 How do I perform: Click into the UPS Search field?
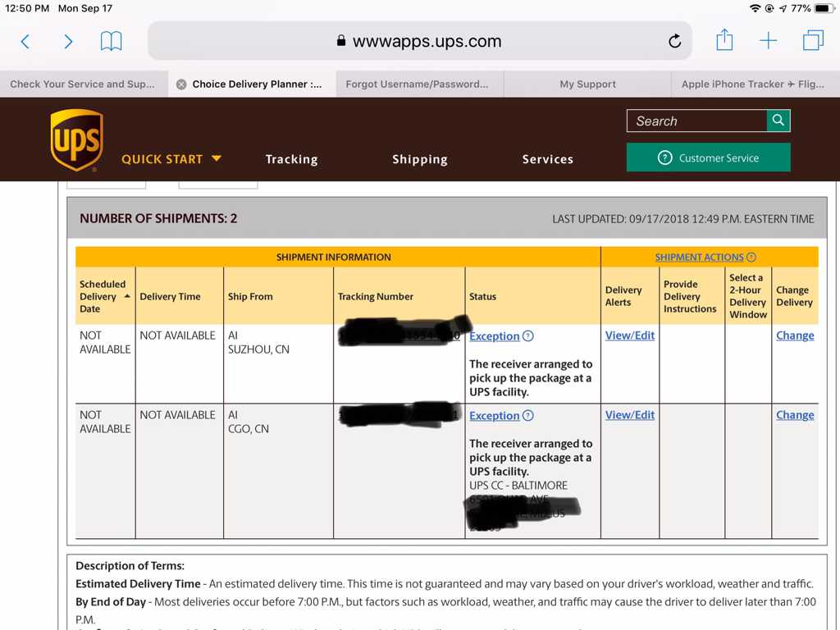point(697,121)
